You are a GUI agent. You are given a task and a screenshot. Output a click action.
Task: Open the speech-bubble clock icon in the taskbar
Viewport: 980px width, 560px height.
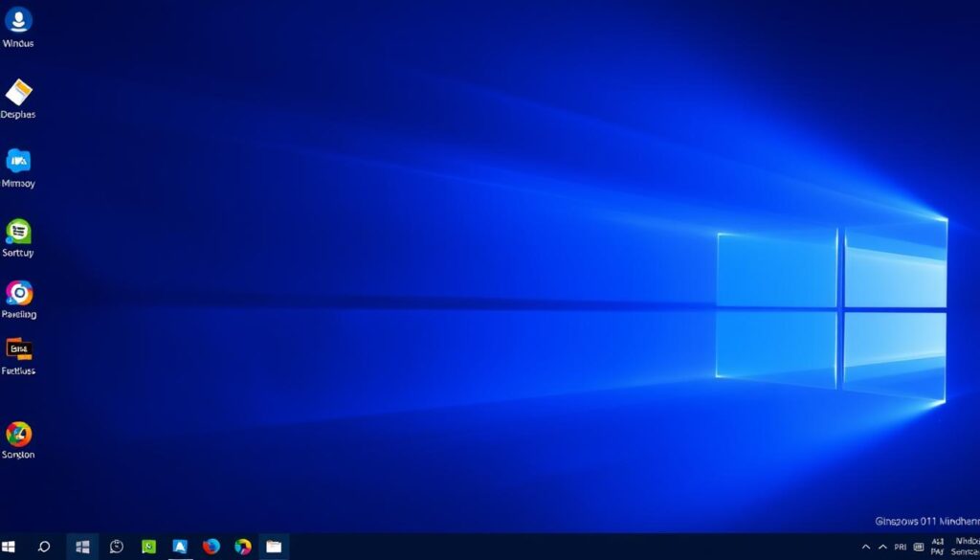[116, 547]
